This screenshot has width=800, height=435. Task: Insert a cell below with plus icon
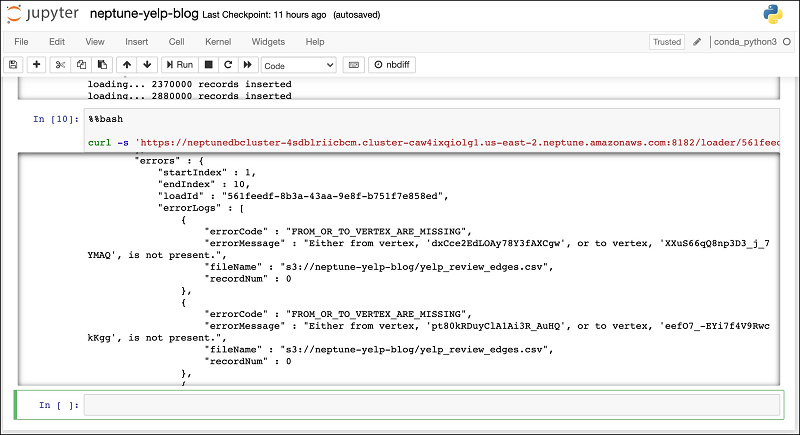[x=36, y=65]
